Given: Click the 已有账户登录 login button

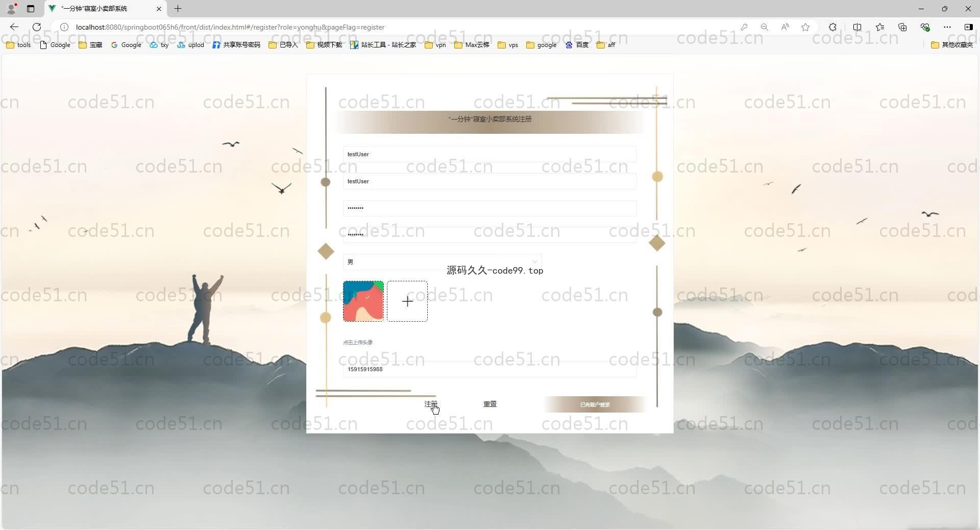Looking at the screenshot, I should [x=595, y=404].
